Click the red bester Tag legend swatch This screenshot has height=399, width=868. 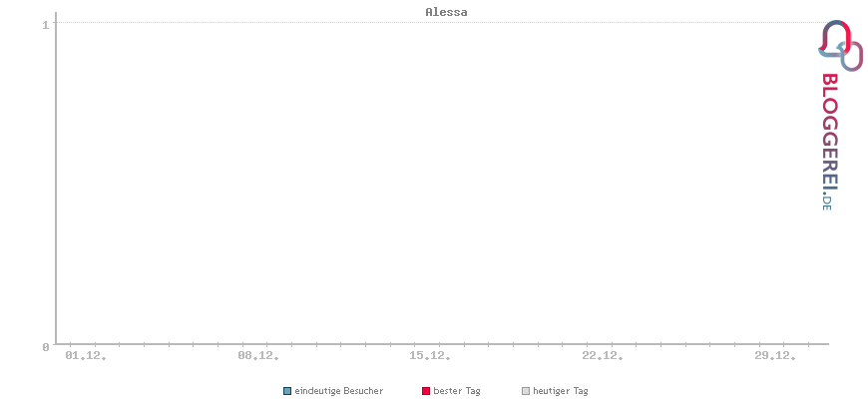[426, 391]
